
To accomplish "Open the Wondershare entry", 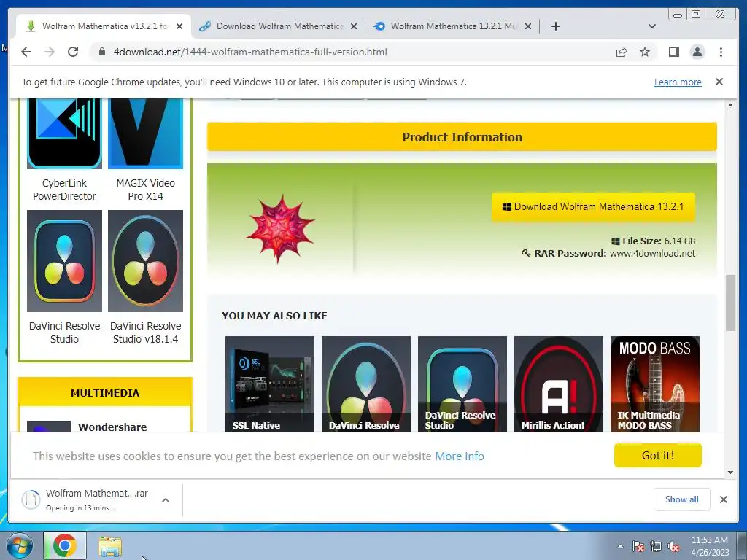I will (112, 427).
